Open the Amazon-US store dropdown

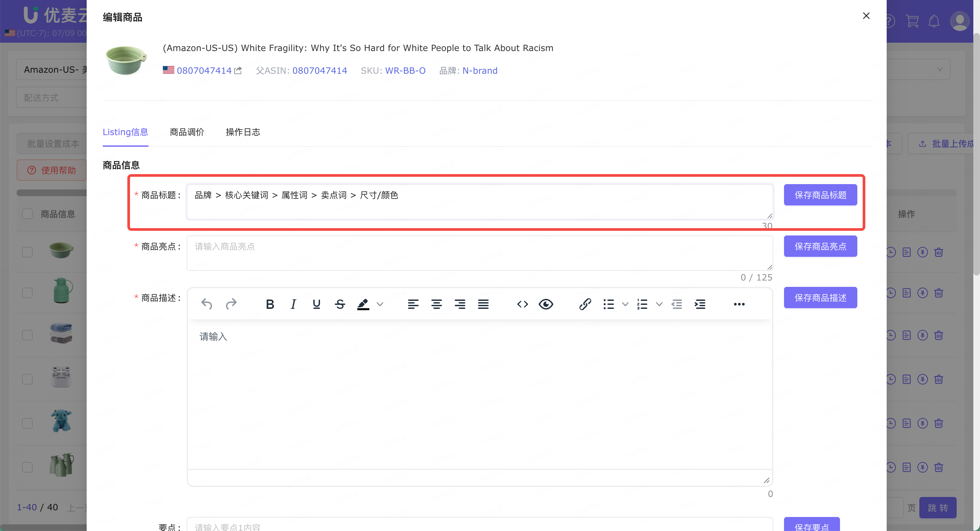point(52,70)
